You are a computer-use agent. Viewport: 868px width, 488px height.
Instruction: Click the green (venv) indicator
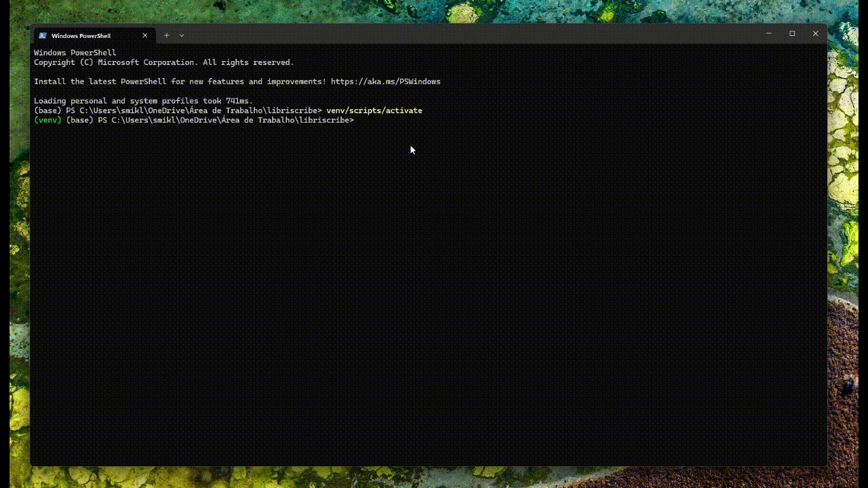pos(47,120)
